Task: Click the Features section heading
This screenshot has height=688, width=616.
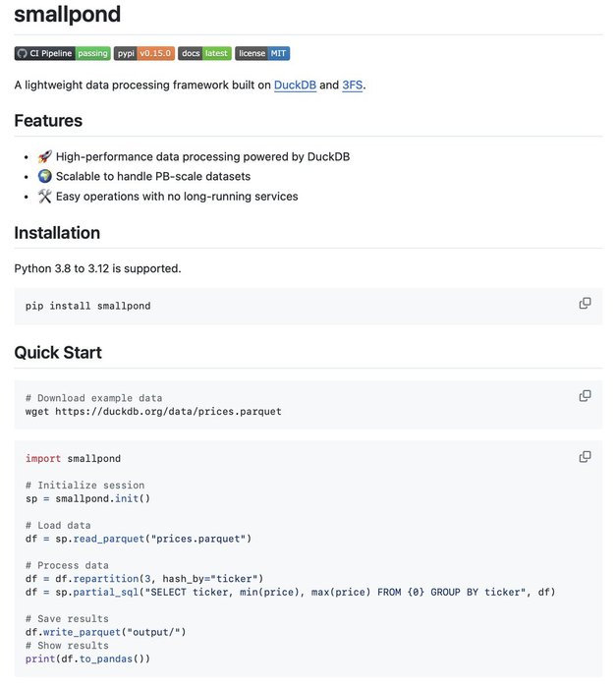Action: pyautogui.click(x=48, y=121)
